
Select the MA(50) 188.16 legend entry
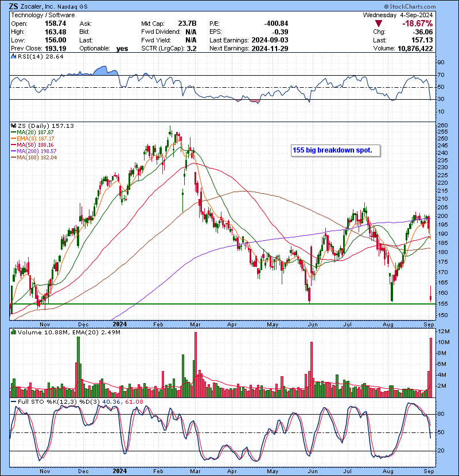click(32, 145)
